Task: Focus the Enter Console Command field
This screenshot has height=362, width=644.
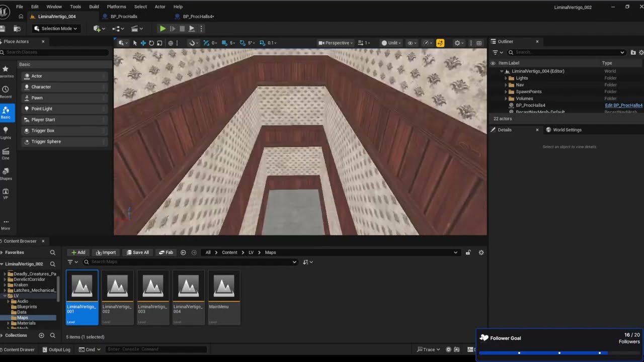Action: 156,349
